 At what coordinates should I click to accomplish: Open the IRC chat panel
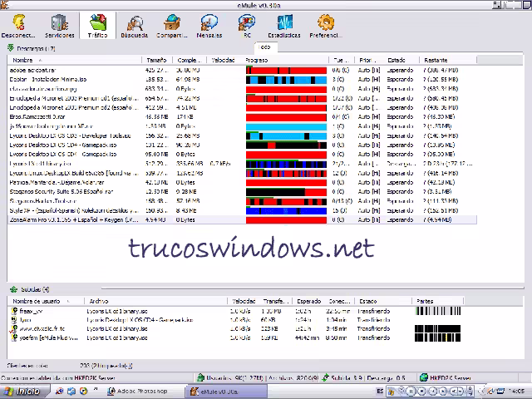tap(247, 26)
